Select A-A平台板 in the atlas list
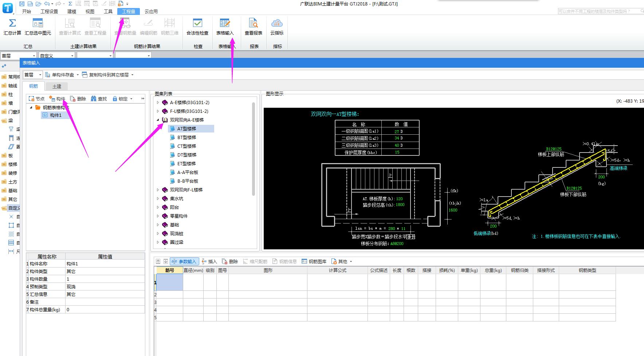The width and height of the screenshot is (644, 356). (188, 173)
